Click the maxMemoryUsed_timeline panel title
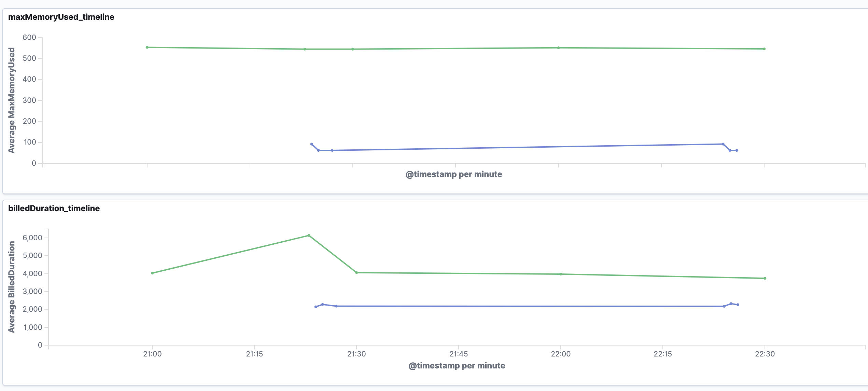 coord(61,17)
